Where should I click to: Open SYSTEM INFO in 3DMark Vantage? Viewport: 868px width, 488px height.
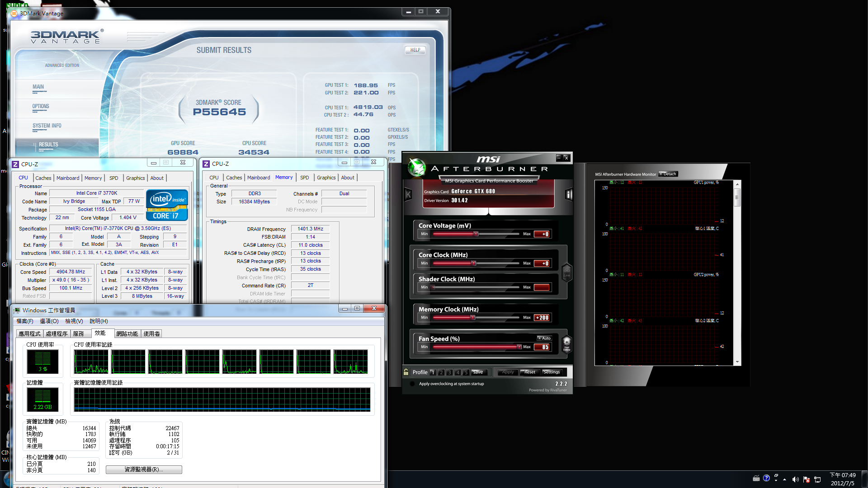pyautogui.click(x=47, y=126)
